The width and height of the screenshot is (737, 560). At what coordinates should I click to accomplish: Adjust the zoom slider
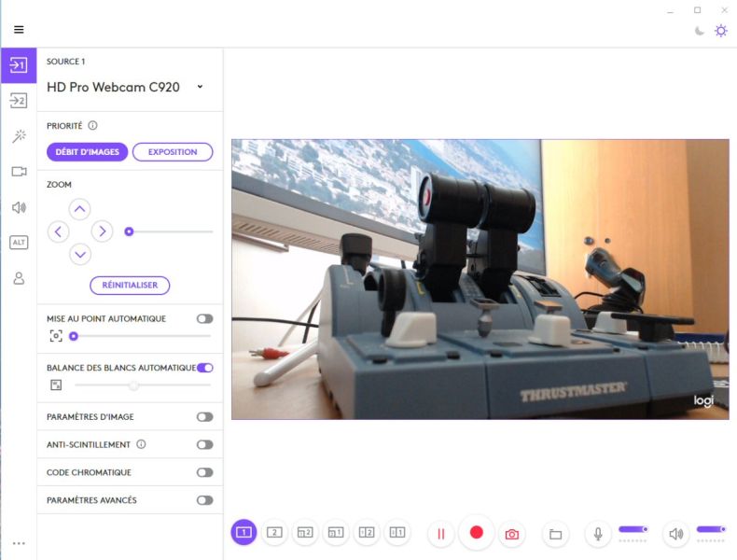(x=169, y=231)
